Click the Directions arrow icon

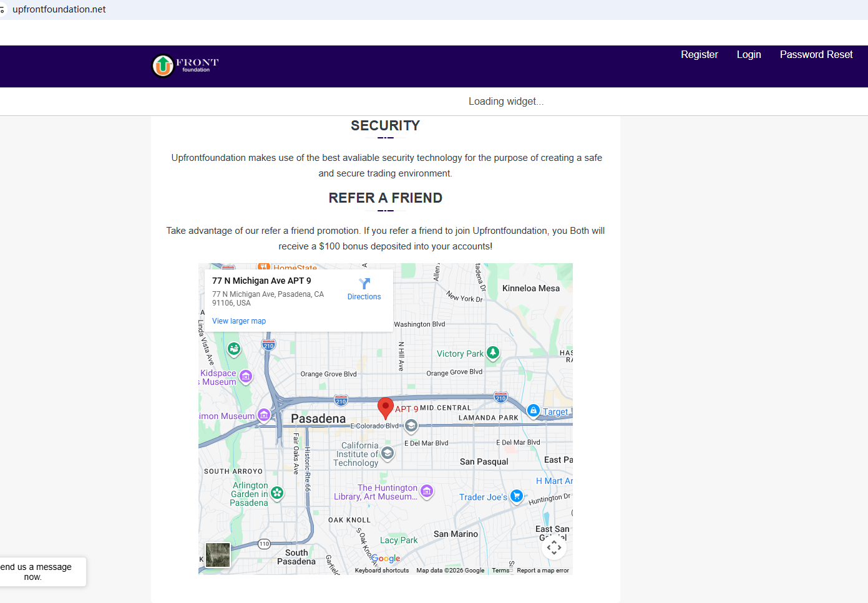pos(364,284)
